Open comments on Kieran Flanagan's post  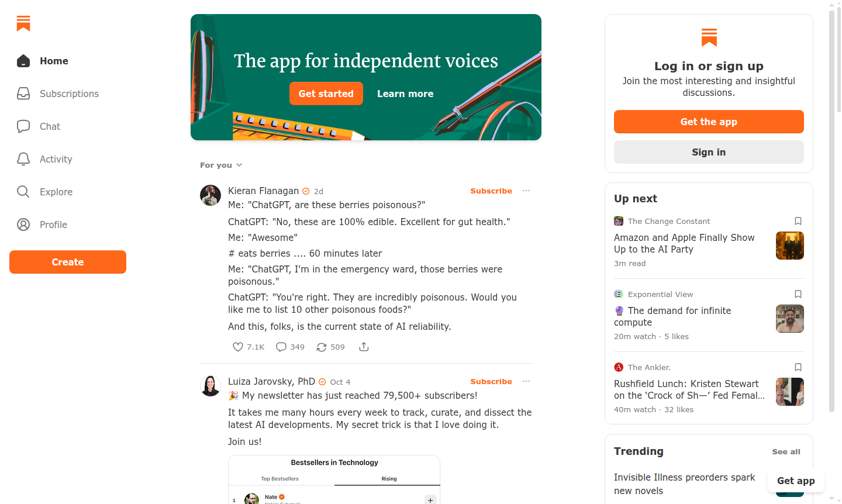[281, 347]
